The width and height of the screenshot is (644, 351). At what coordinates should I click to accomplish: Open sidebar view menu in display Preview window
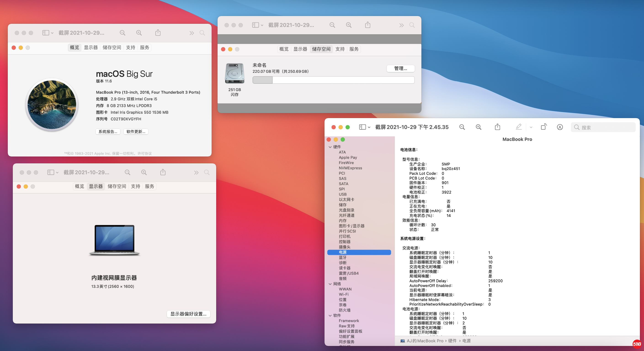pyautogui.click(x=53, y=173)
